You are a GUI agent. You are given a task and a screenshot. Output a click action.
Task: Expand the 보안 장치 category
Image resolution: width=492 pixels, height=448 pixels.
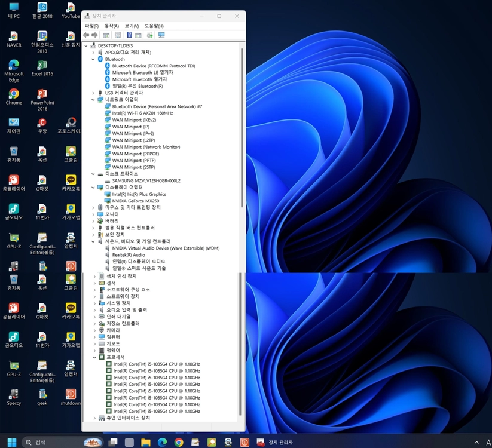coord(93,235)
